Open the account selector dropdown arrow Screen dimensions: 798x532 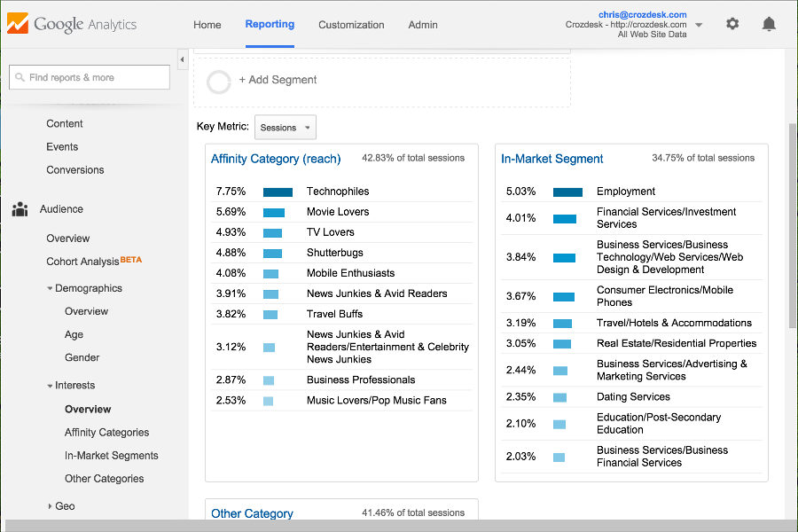click(699, 25)
